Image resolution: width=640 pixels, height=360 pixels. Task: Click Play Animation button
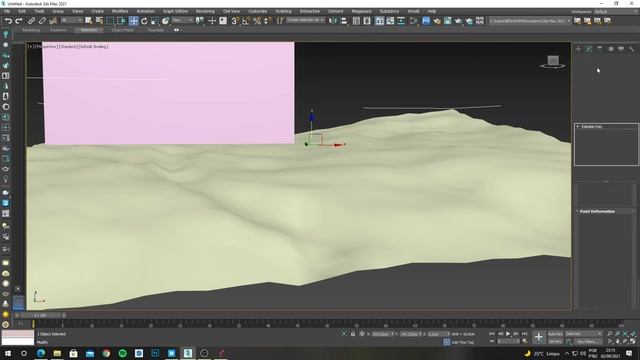tap(508, 334)
